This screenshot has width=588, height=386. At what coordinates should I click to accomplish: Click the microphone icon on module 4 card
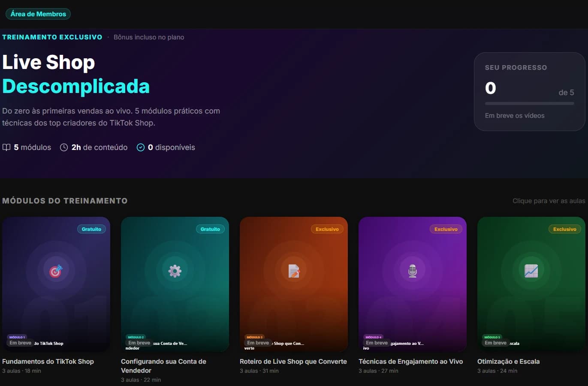(413, 271)
